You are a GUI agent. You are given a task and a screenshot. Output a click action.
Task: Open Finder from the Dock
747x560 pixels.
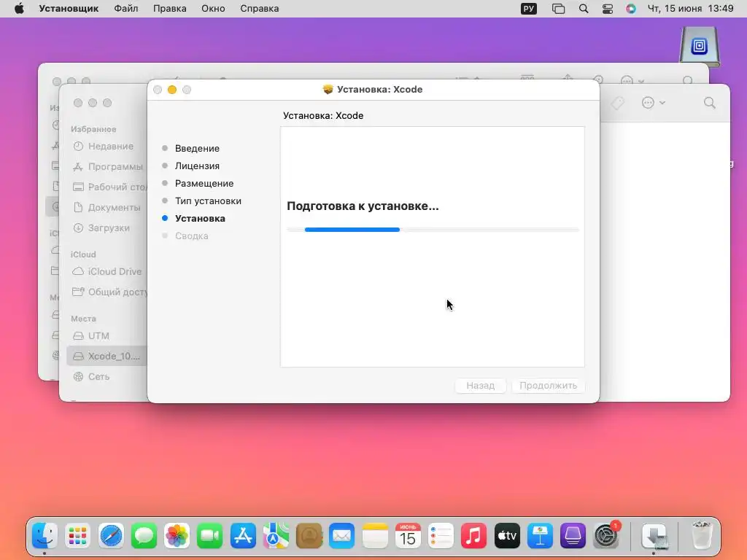(x=44, y=536)
